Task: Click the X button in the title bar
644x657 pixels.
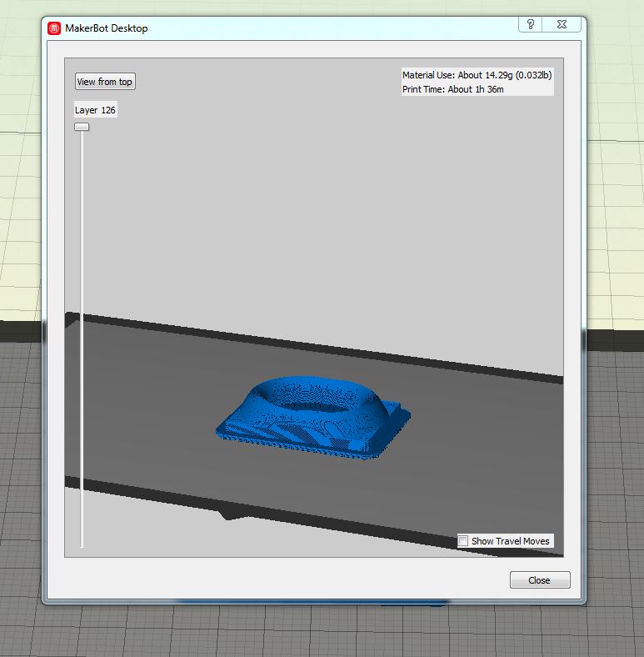Action: (562, 24)
